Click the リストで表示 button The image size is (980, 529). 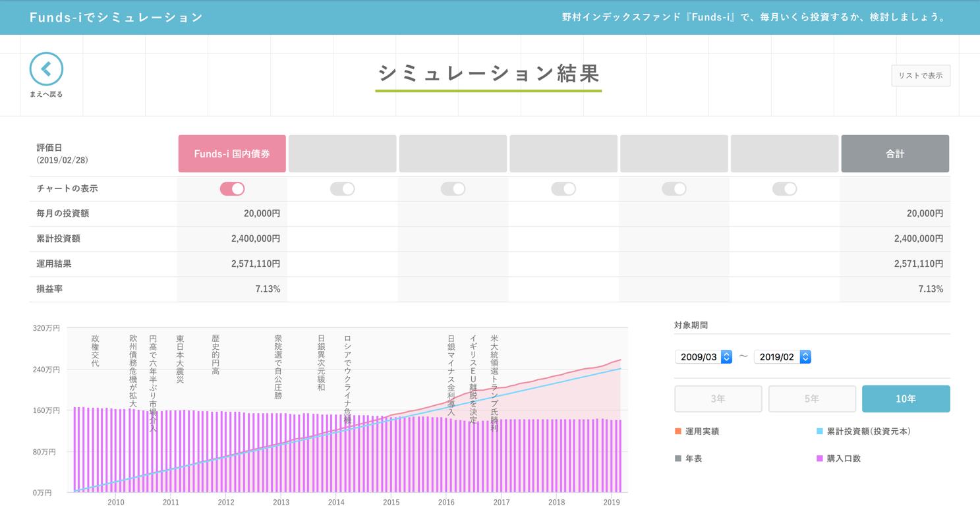pos(921,76)
